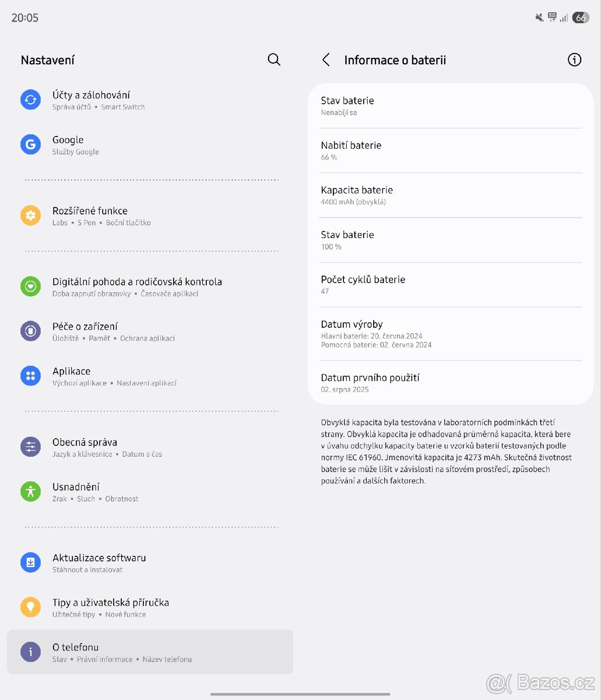Image resolution: width=601 pixels, height=700 pixels.
Task: Open the Aplikace apps icon
Action: [x=30, y=376]
